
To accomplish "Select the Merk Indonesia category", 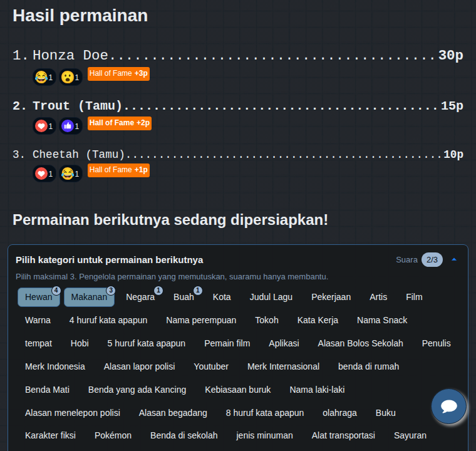I will 55,366.
